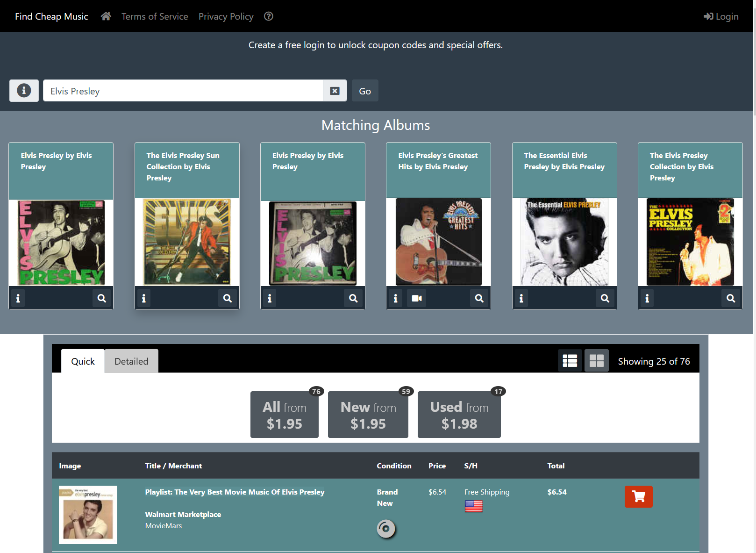Open the Terms of Service link

click(155, 16)
